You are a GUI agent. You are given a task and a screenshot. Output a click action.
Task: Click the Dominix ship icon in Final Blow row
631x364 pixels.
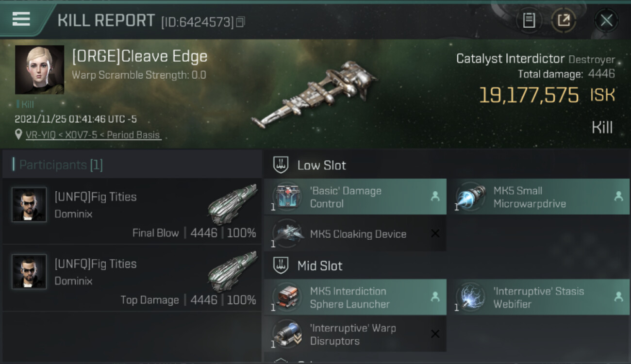pos(232,204)
